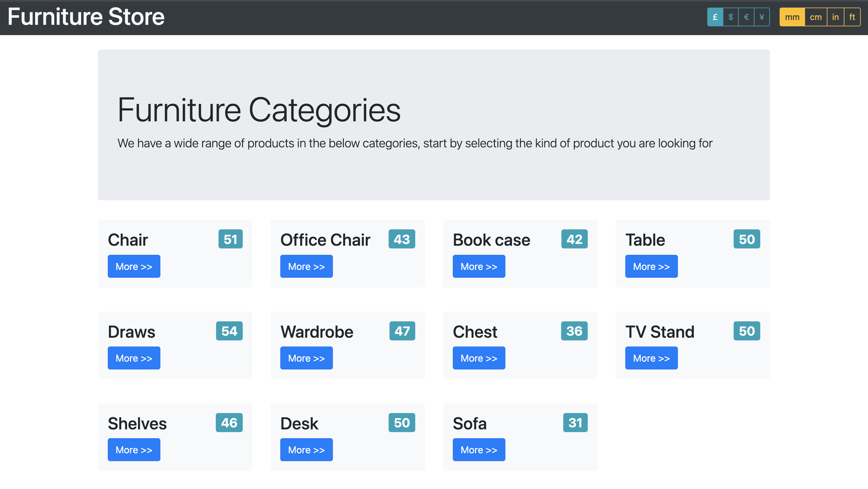
Task: Click the Office Chair count badge 43
Action: [402, 239]
